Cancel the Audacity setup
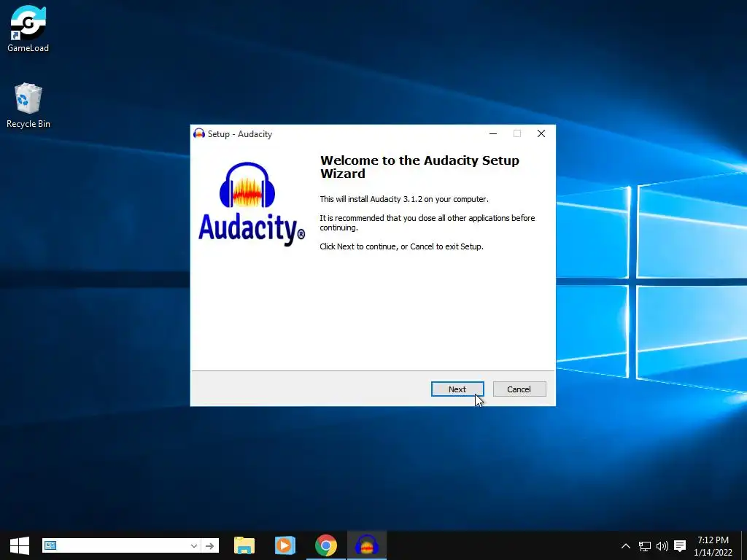Image resolution: width=747 pixels, height=560 pixels. pos(519,389)
